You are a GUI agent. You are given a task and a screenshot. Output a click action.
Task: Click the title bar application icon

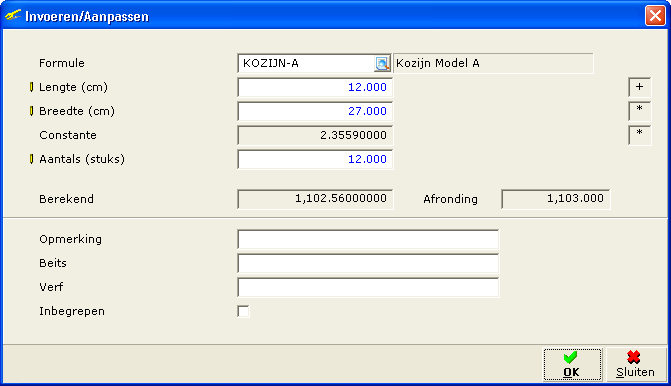coord(13,16)
